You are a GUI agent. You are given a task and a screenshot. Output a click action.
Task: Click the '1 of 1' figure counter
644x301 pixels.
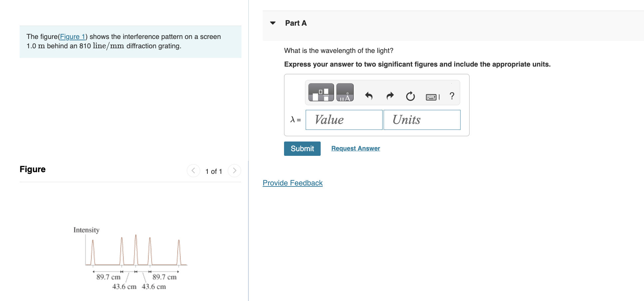coord(214,171)
